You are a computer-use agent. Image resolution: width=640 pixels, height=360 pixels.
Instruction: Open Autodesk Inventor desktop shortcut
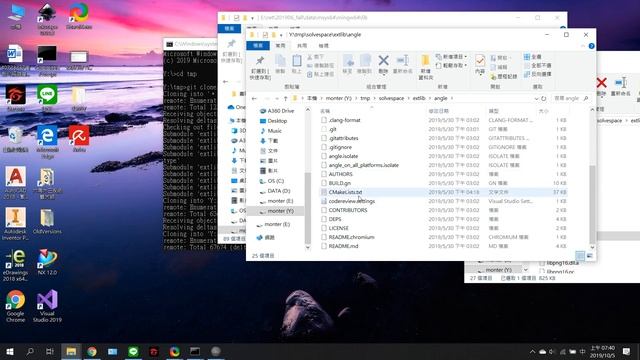pos(16,224)
